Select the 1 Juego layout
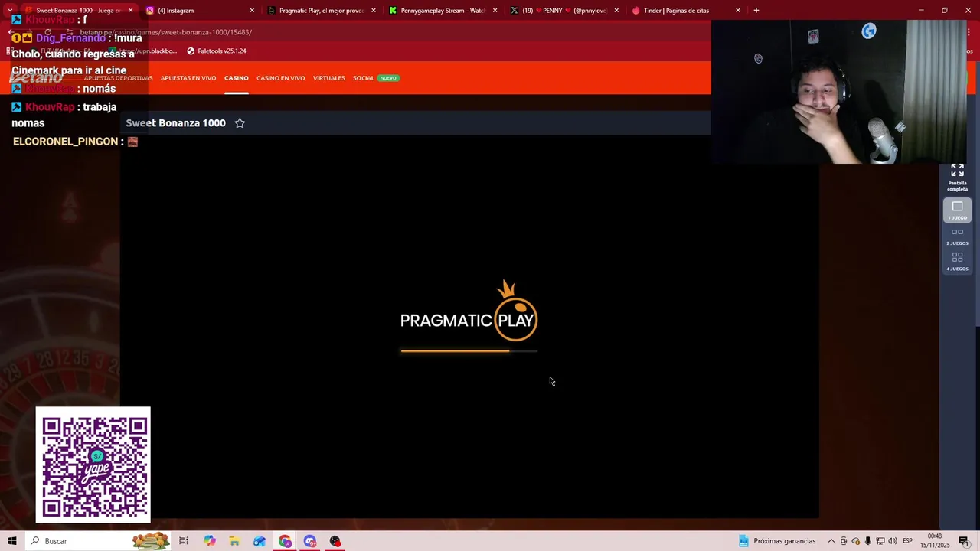This screenshot has width=980, height=551. pyautogui.click(x=957, y=210)
